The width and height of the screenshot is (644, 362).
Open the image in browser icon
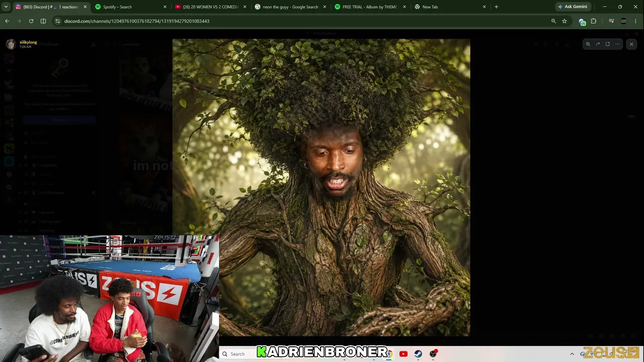[x=607, y=44]
